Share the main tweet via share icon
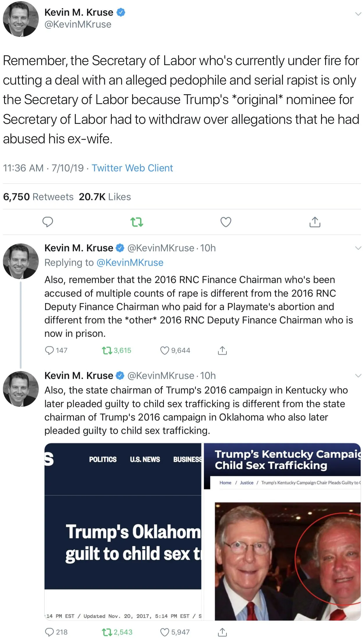 click(315, 222)
